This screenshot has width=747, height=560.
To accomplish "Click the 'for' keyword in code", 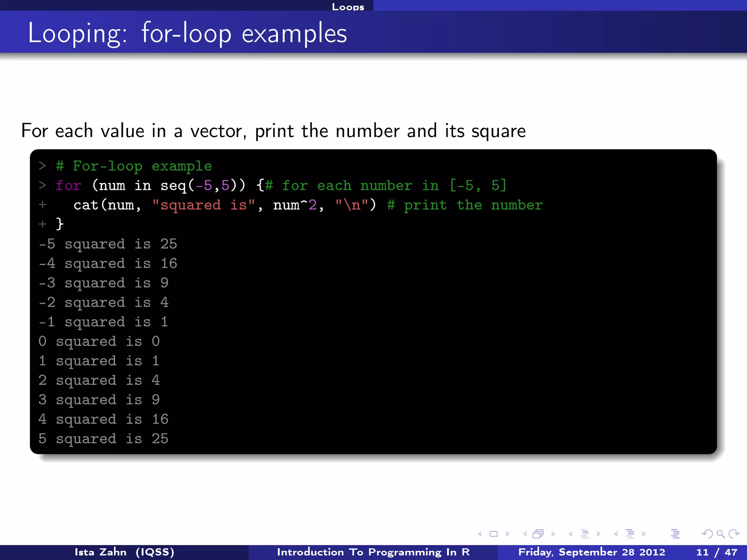I will pos(68,185).
